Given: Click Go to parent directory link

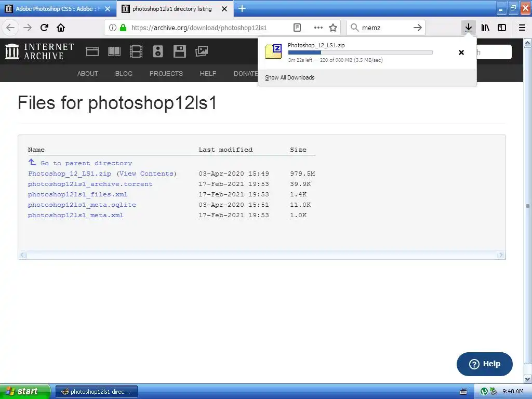Looking at the screenshot, I should coord(86,163).
